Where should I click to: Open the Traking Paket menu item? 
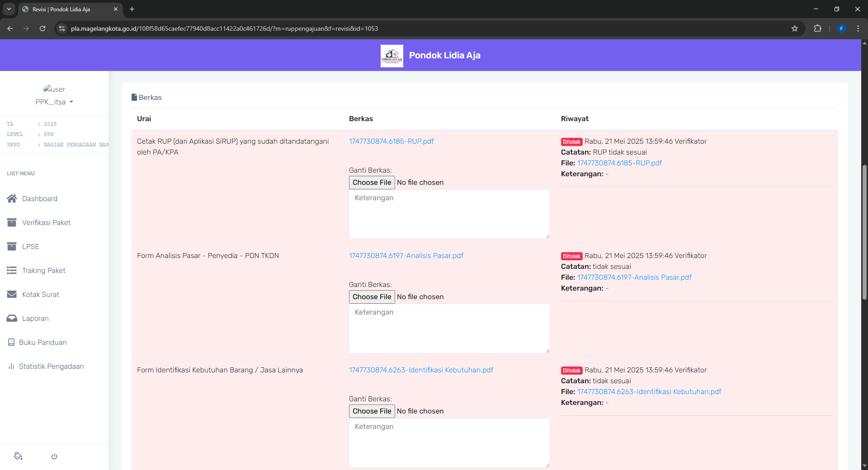[44, 270]
